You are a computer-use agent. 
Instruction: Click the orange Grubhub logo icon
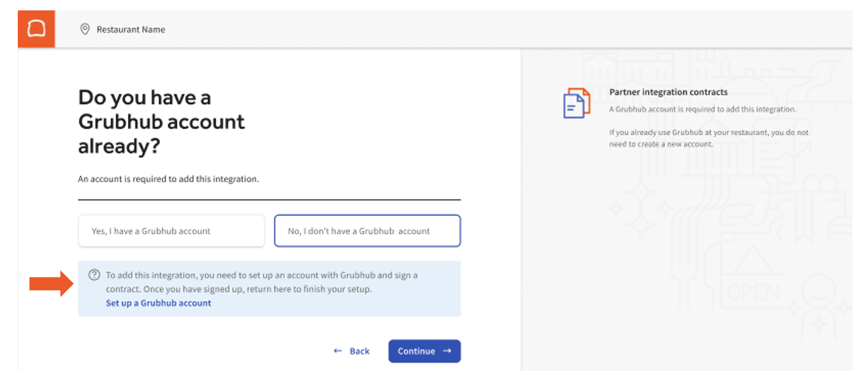36,28
